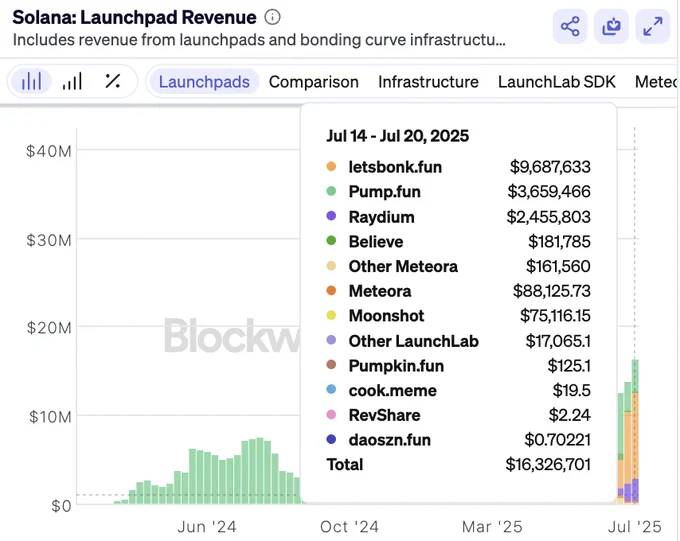Switch to cumulative bar chart view
This screenshot has width=680, height=541.
tap(72, 81)
